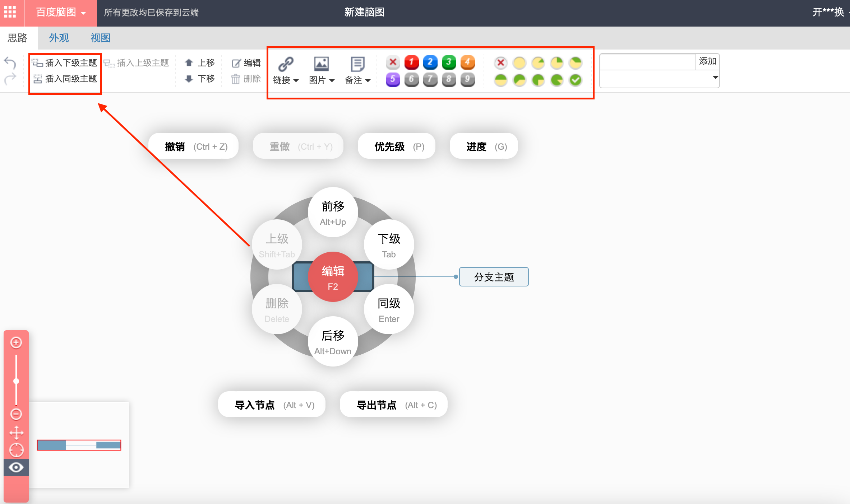The image size is (850, 504).
Task: Click 下级 Tab in radial menu
Action: click(389, 245)
